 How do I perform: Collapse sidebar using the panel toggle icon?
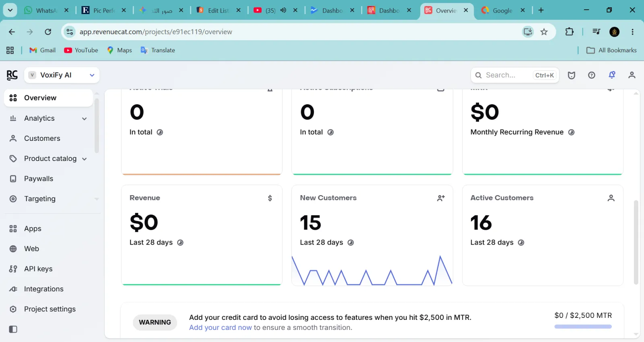coord(13,329)
